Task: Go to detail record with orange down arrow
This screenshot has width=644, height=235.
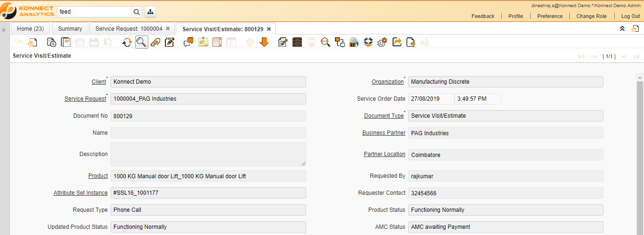Action: [x=264, y=42]
